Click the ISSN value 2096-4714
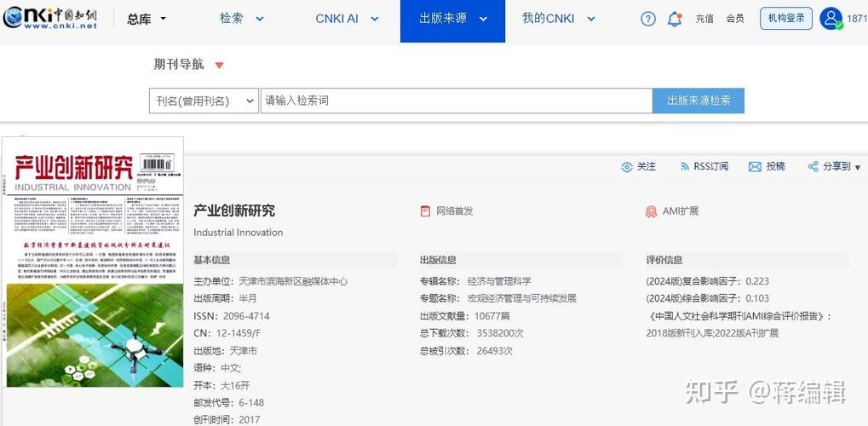 (x=246, y=316)
